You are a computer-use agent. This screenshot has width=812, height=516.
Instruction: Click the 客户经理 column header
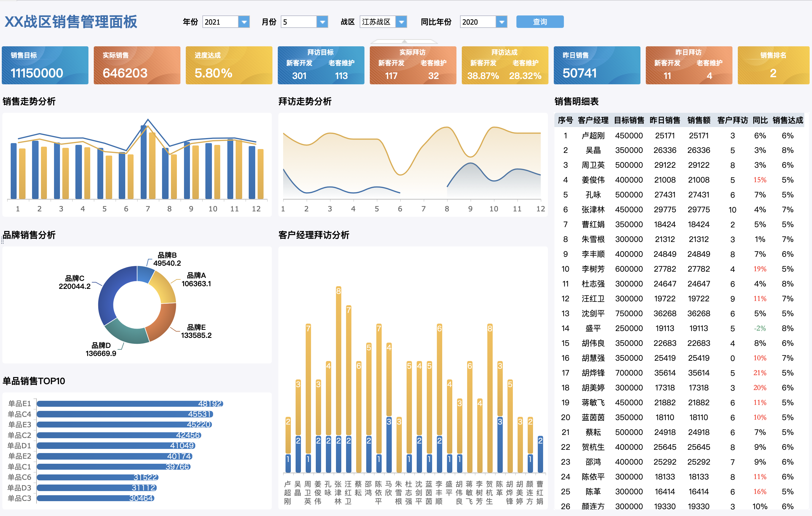click(593, 120)
